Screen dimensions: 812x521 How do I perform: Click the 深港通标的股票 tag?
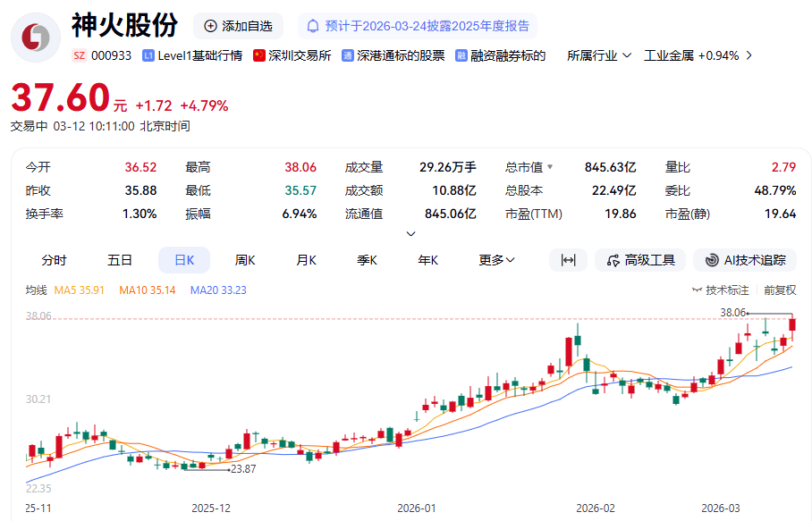click(x=393, y=55)
